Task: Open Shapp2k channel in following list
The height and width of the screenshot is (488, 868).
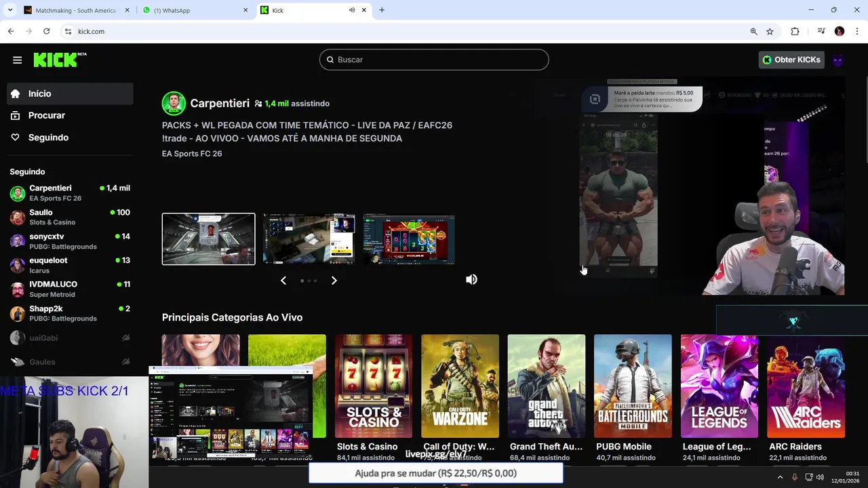Action: 70,313
